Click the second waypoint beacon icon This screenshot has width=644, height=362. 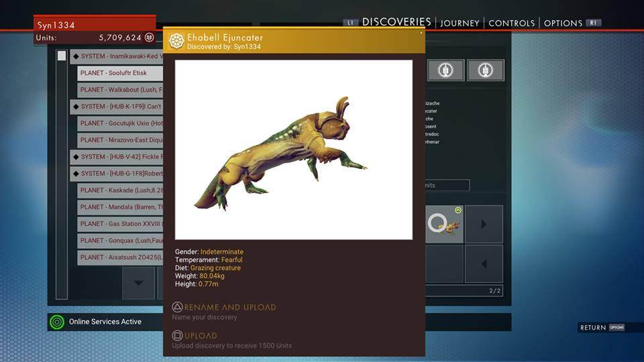(x=486, y=70)
